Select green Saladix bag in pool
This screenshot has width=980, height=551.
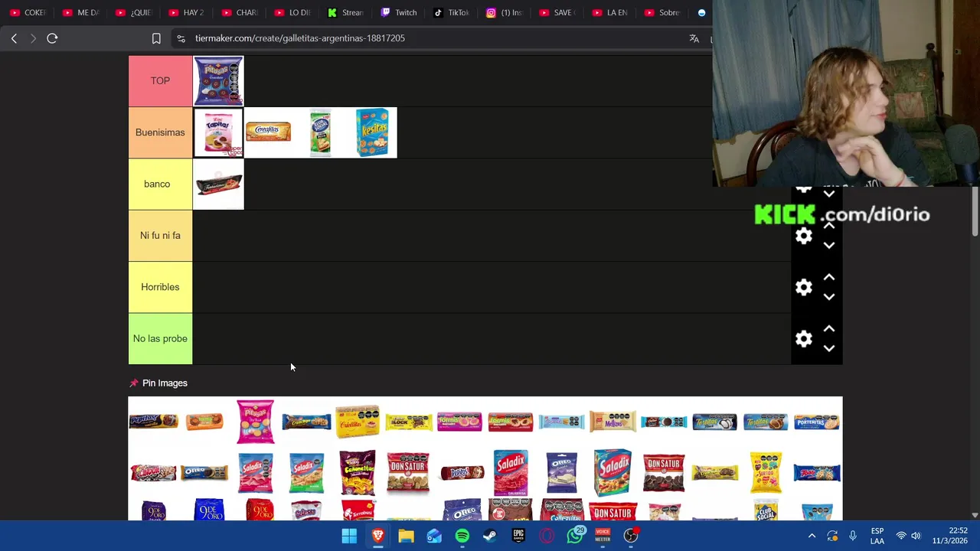coord(306,473)
